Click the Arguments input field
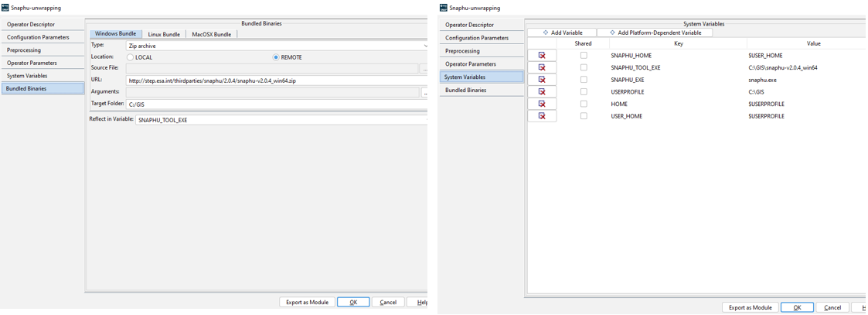 click(x=272, y=93)
